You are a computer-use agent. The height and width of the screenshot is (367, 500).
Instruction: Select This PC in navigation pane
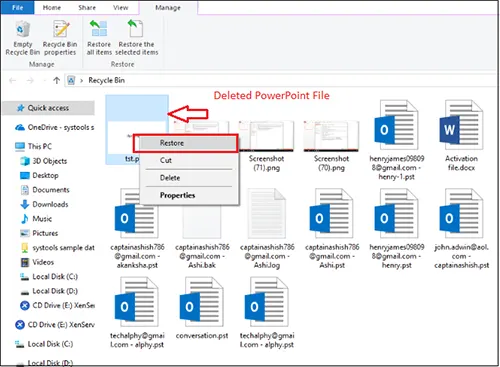[33, 146]
